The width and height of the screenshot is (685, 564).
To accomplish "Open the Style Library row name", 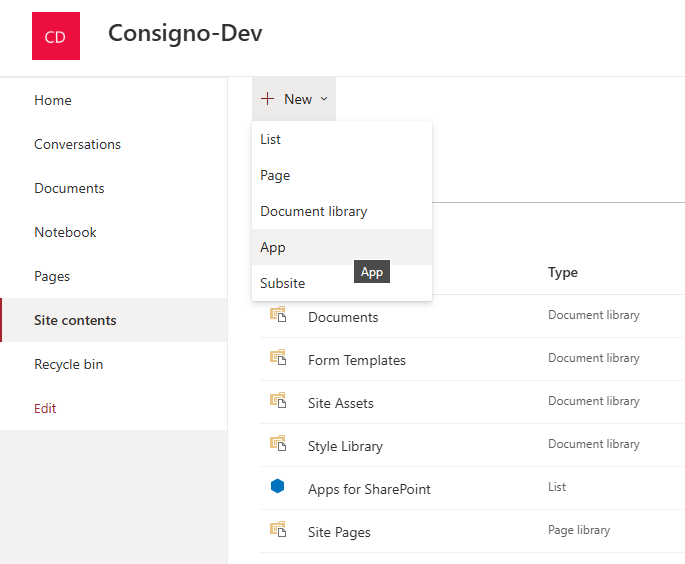I will coord(345,446).
